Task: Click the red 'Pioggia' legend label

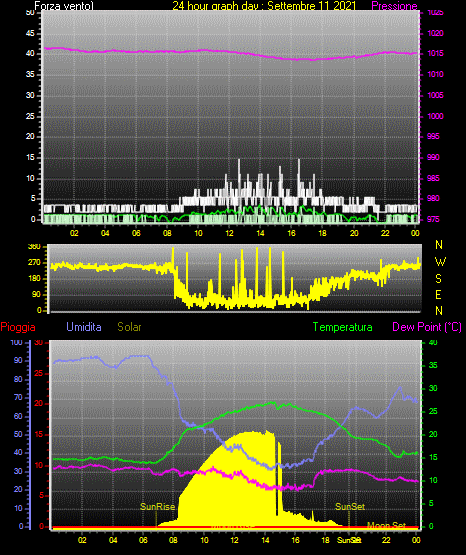Action: (x=18, y=327)
